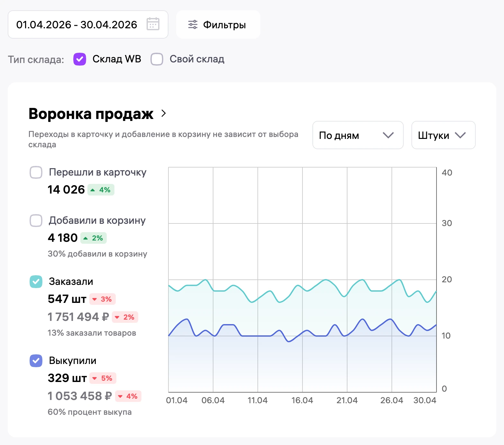
Task: Click the 30% добавили в корзину text
Action: click(97, 254)
